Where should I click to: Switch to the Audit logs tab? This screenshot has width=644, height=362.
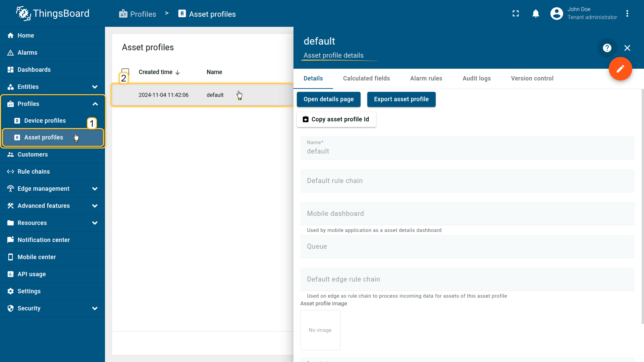[476, 78]
